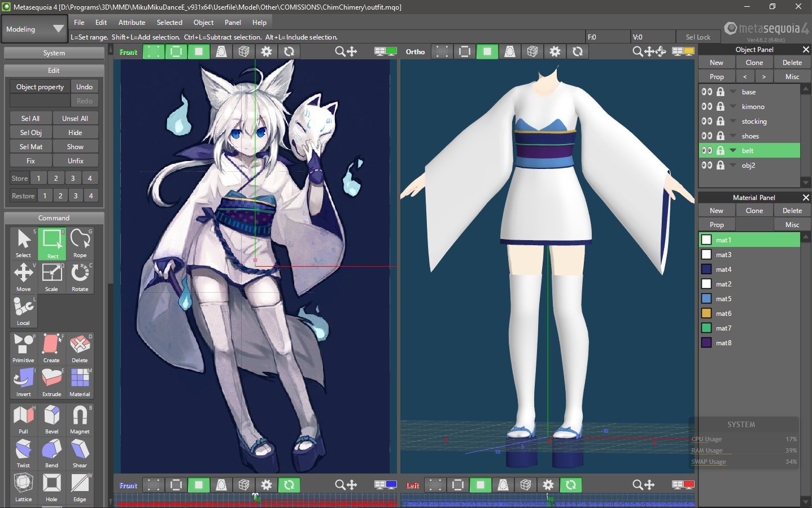Switch on the Local axis tool
This screenshot has height=508, width=812.
point(24,311)
